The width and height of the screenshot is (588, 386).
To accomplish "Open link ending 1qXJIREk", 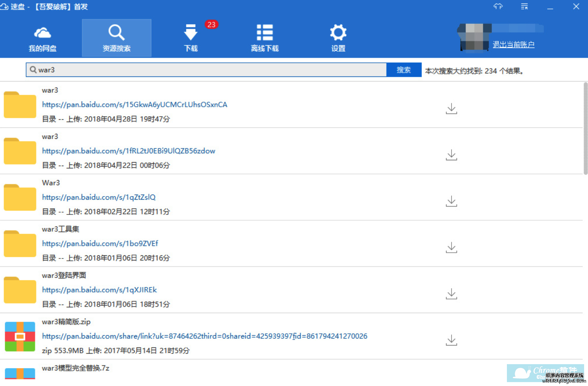I will pos(99,290).
